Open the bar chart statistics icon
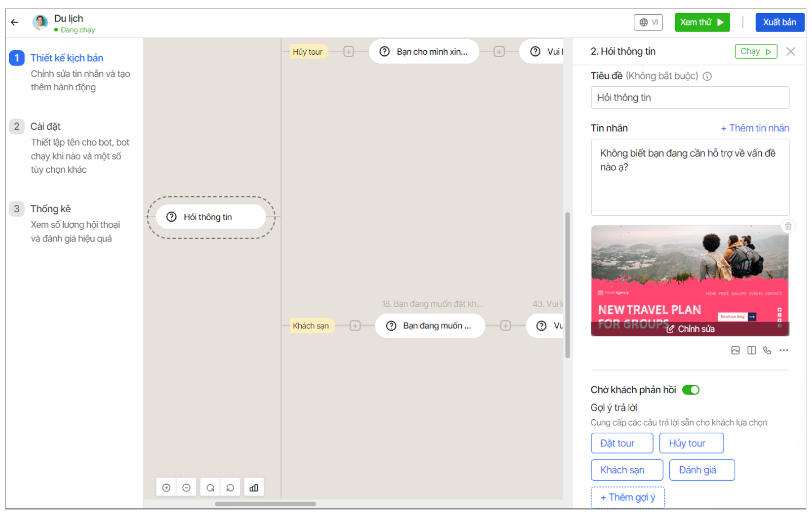The image size is (812, 518). [x=254, y=488]
